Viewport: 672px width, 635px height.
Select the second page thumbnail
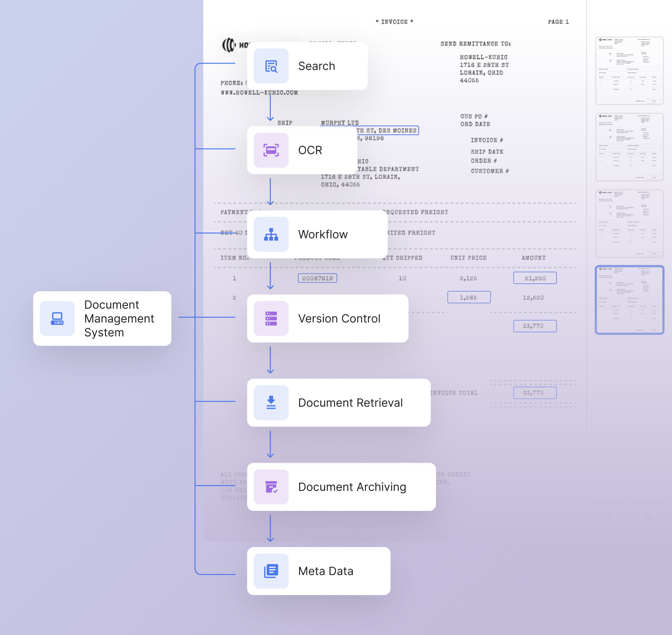pyautogui.click(x=629, y=147)
